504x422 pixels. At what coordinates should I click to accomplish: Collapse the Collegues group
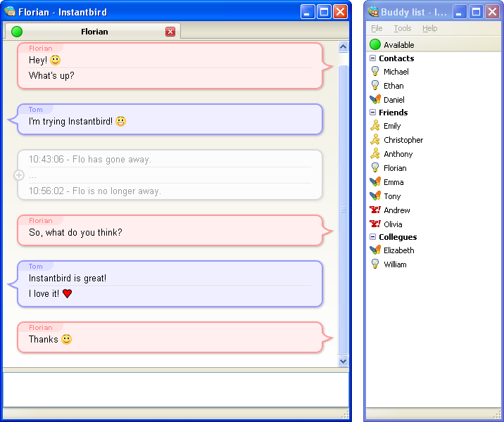tap(372, 237)
